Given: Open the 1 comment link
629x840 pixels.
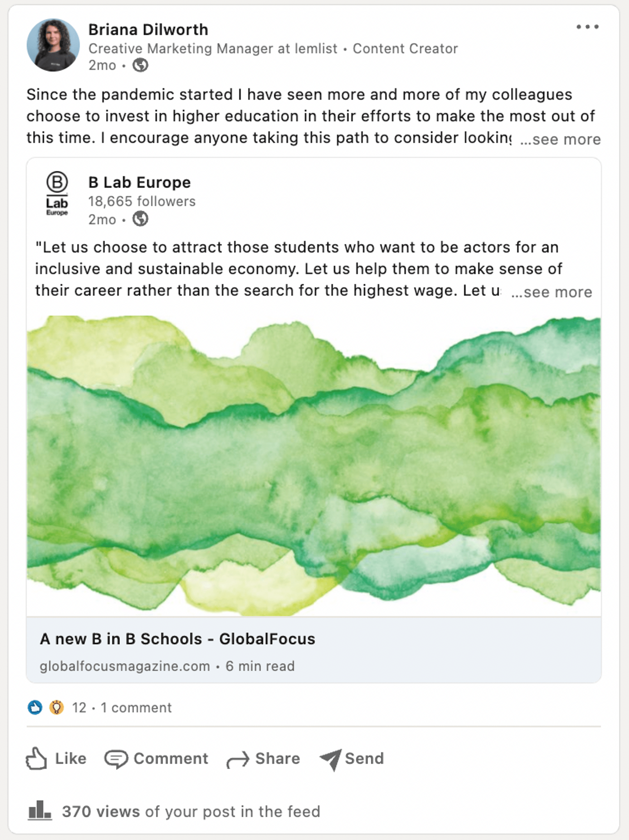Looking at the screenshot, I should pos(136,708).
